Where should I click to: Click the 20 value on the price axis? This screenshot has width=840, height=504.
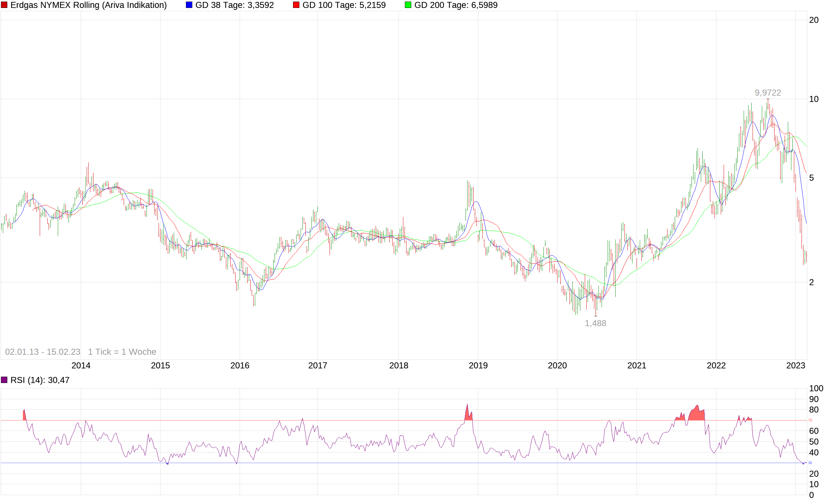click(x=814, y=20)
